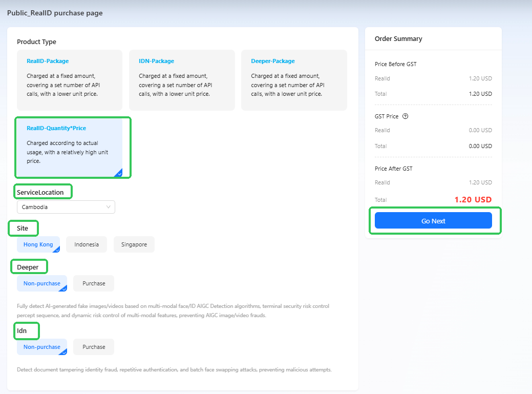The image size is (532, 394).
Task: Select the RealID-Quantity*Price product card
Action: tap(69, 147)
